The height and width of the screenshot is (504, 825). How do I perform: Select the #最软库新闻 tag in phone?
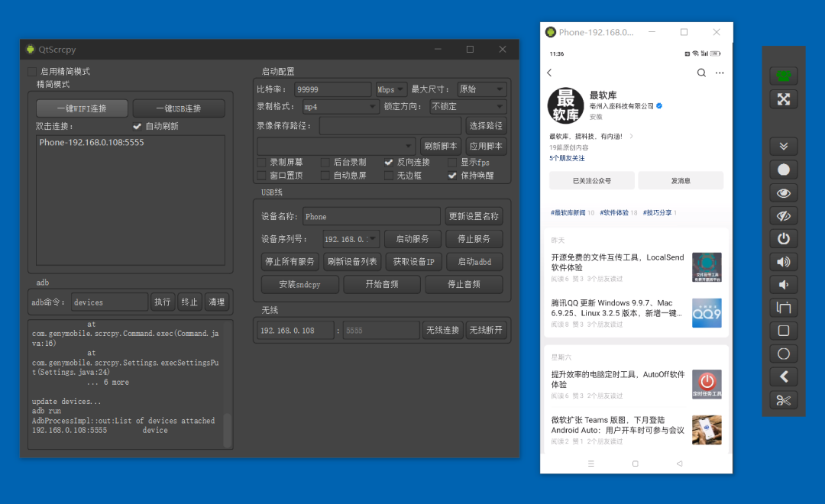[x=571, y=213]
